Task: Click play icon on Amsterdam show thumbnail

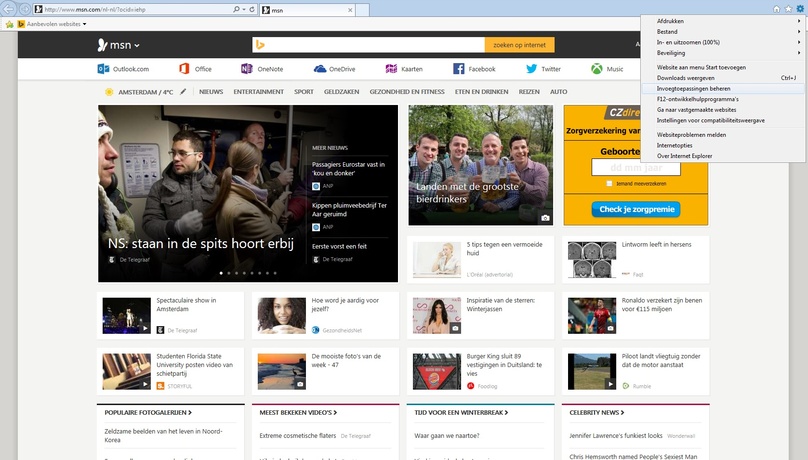Action: point(145,328)
